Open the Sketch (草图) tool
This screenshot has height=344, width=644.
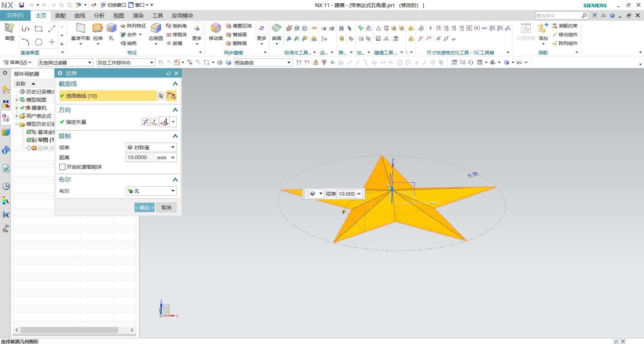[x=9, y=32]
